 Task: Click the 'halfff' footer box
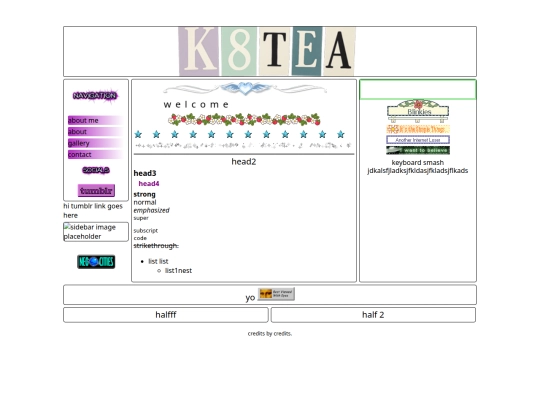click(x=166, y=315)
